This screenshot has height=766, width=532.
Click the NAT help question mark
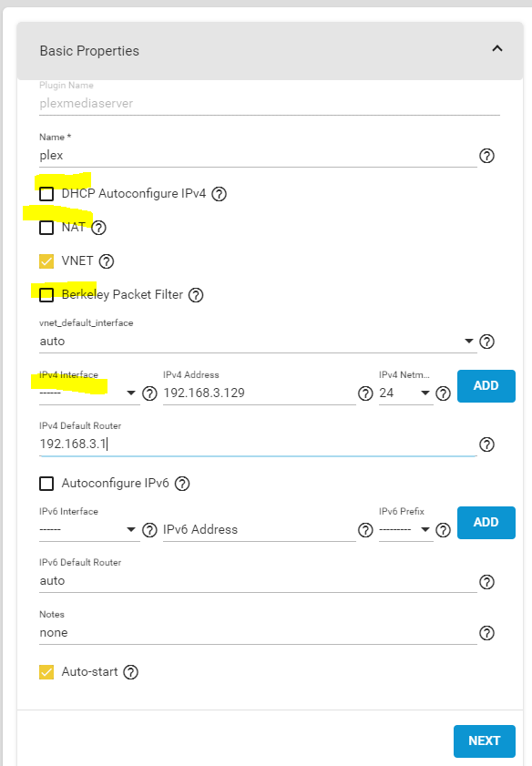[98, 228]
